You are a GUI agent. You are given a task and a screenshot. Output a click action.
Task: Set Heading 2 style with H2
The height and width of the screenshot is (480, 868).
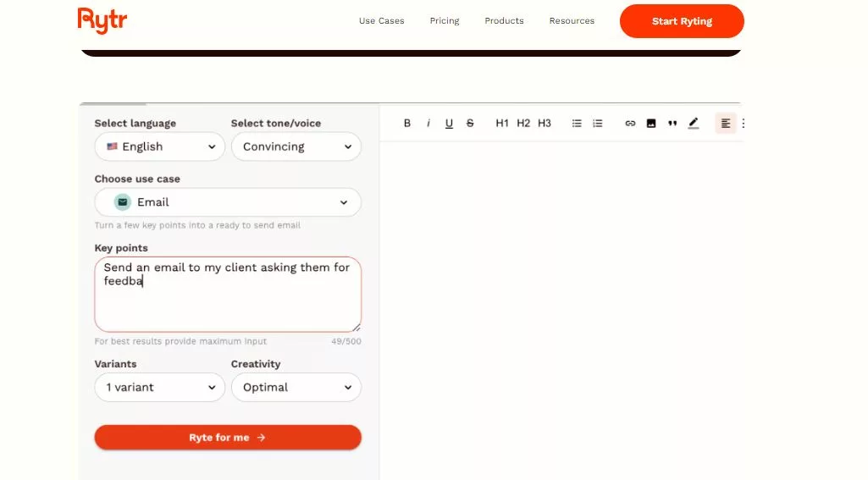[x=523, y=123]
